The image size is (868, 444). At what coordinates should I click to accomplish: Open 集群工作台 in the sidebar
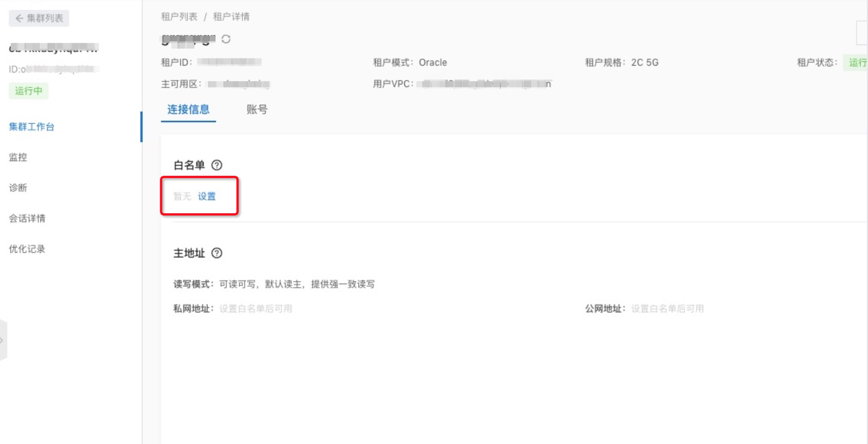click(x=32, y=126)
